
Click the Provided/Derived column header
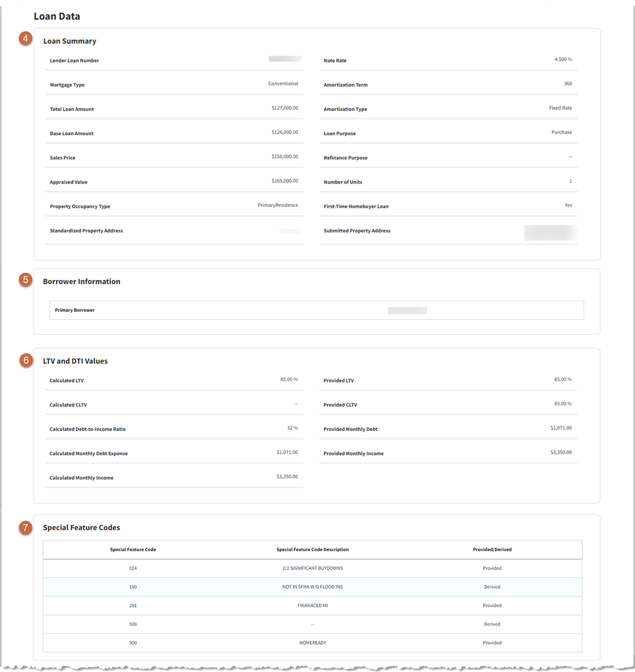tap(492, 549)
